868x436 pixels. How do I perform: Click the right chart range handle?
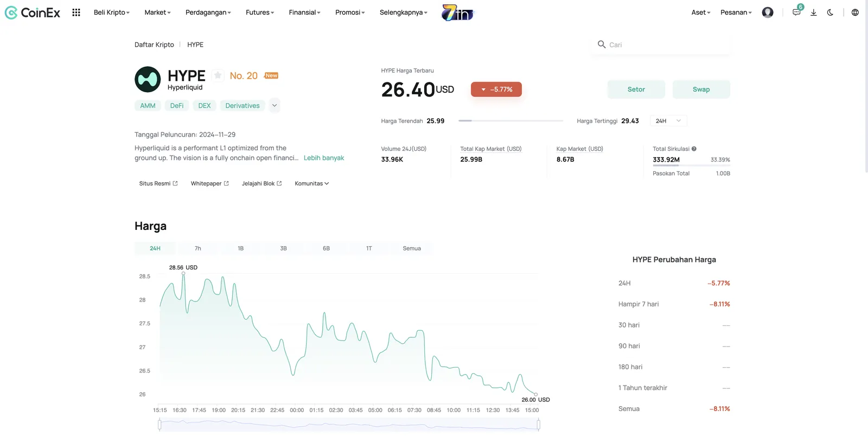[x=538, y=425]
